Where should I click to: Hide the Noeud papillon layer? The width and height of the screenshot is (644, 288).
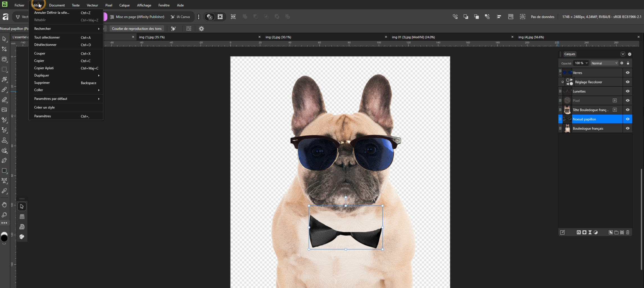tap(627, 119)
